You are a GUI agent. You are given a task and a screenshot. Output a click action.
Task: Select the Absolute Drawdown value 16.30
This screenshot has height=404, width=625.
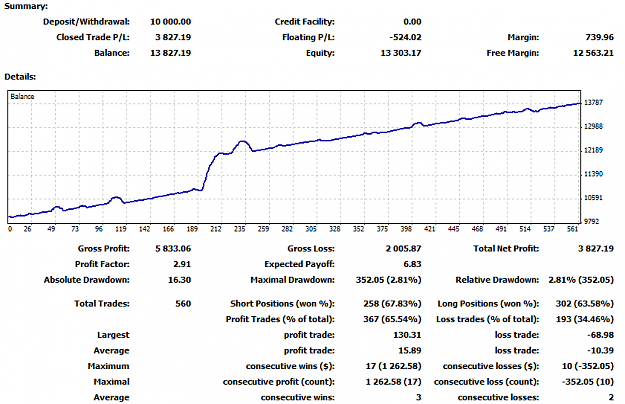179,280
